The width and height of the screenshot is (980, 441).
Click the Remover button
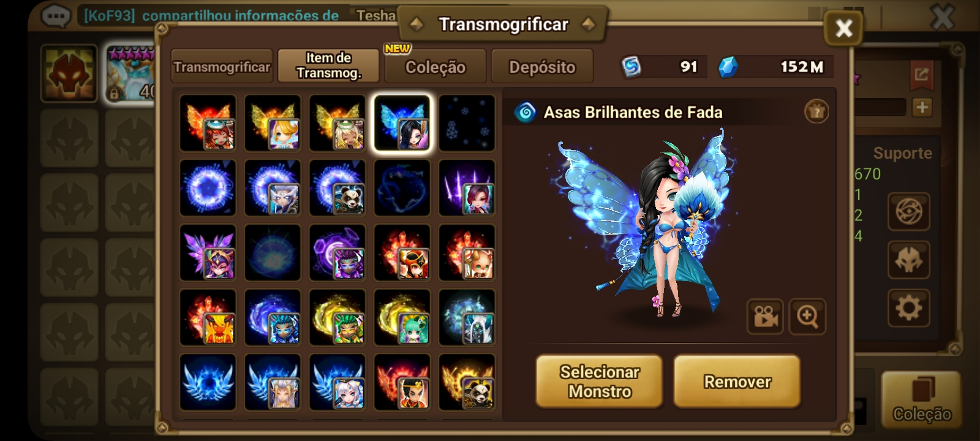(x=737, y=381)
